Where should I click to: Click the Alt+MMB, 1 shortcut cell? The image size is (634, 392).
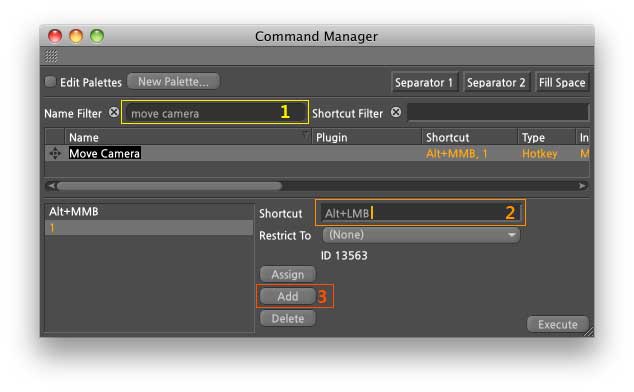(457, 154)
